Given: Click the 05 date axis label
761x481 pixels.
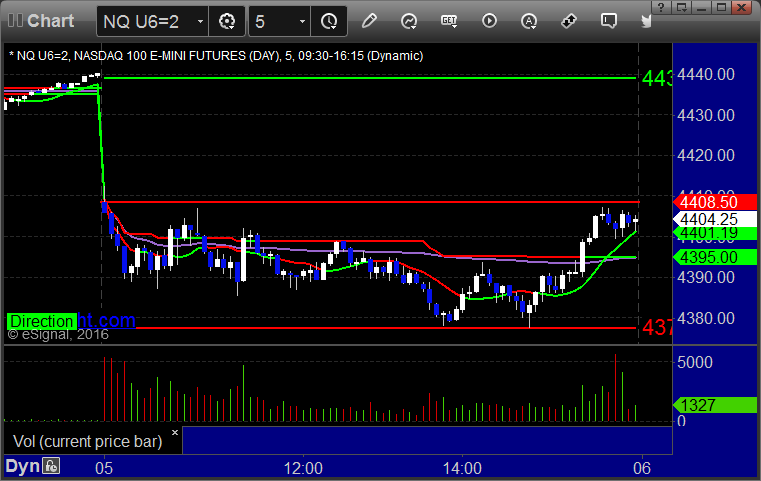Looking at the screenshot, I should click(x=104, y=468).
